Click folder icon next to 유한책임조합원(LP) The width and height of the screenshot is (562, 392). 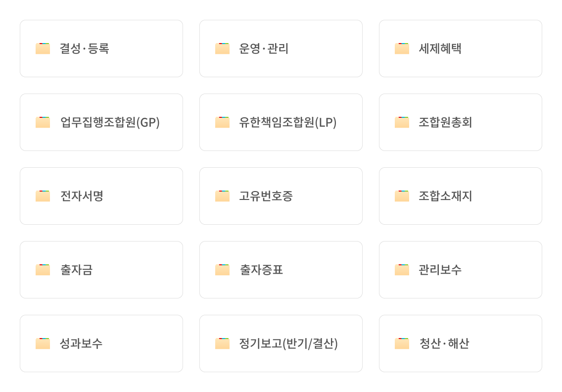pos(222,122)
